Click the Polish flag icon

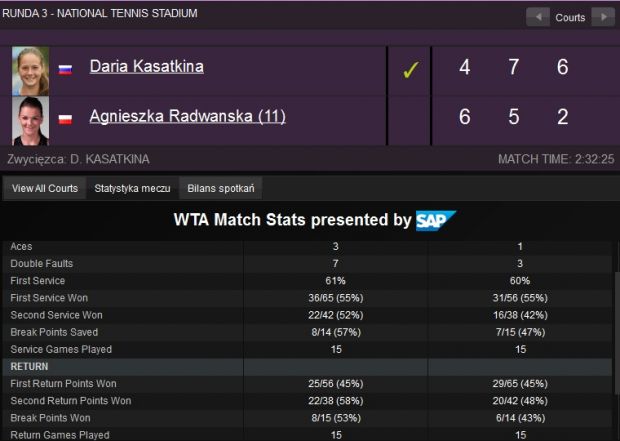click(x=65, y=119)
